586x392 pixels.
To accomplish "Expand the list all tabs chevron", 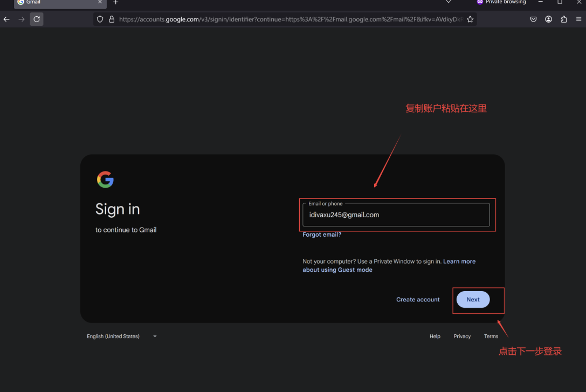I will point(449,2).
